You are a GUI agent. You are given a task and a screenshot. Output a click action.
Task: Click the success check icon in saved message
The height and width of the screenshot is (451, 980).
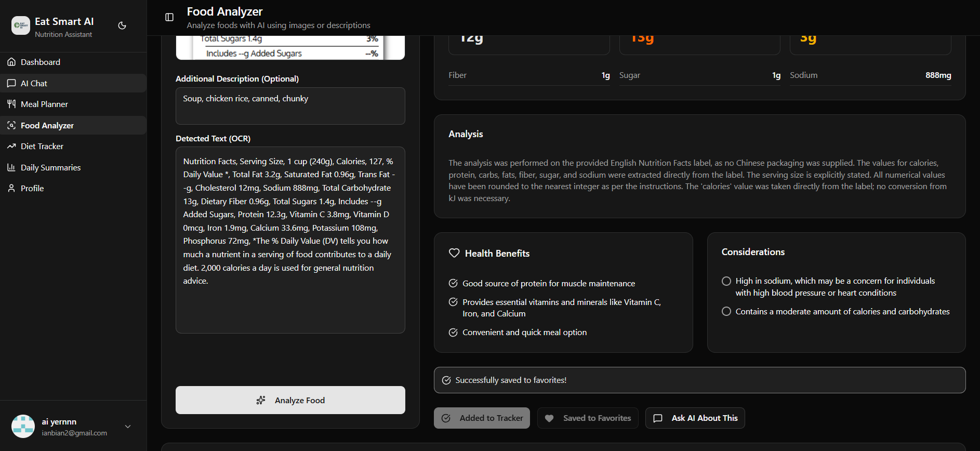pos(446,380)
